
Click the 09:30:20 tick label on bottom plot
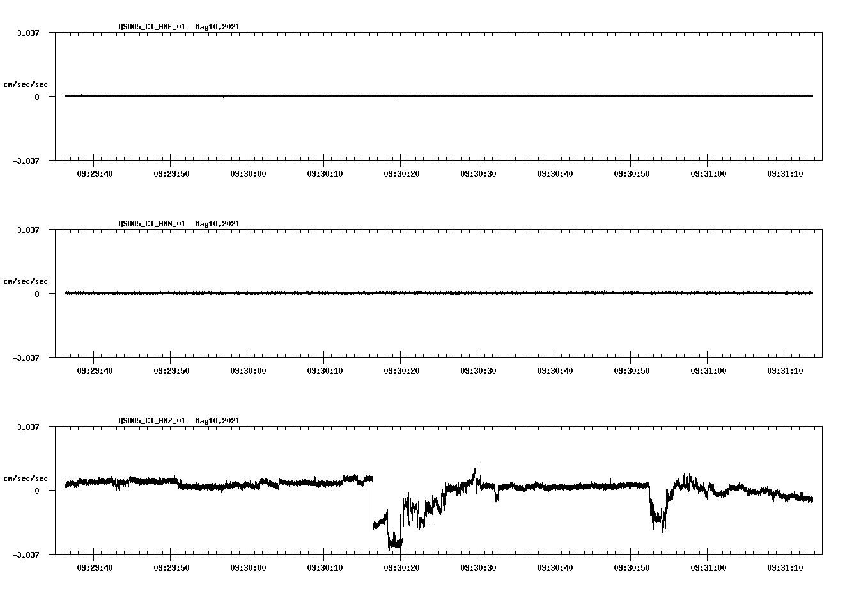(x=403, y=567)
